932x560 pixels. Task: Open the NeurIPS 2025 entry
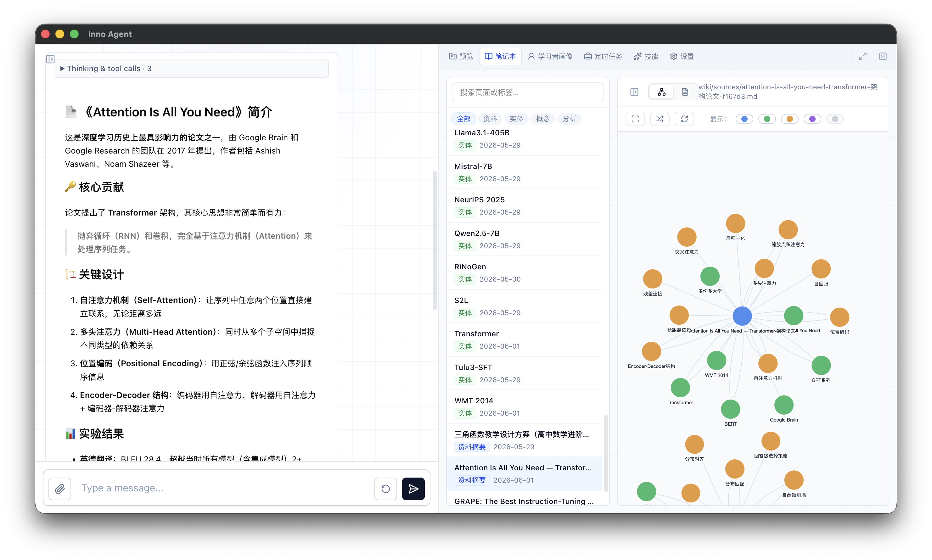pyautogui.click(x=525, y=206)
